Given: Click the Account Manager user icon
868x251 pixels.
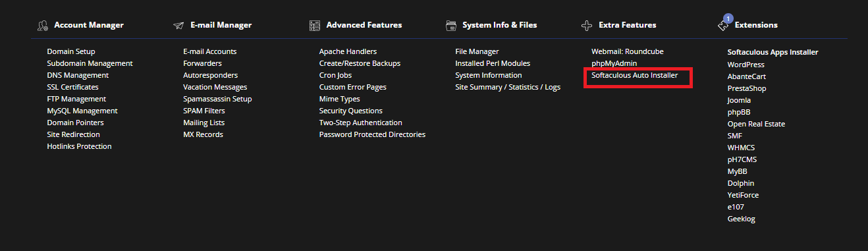Looking at the screenshot, I should pos(43,26).
